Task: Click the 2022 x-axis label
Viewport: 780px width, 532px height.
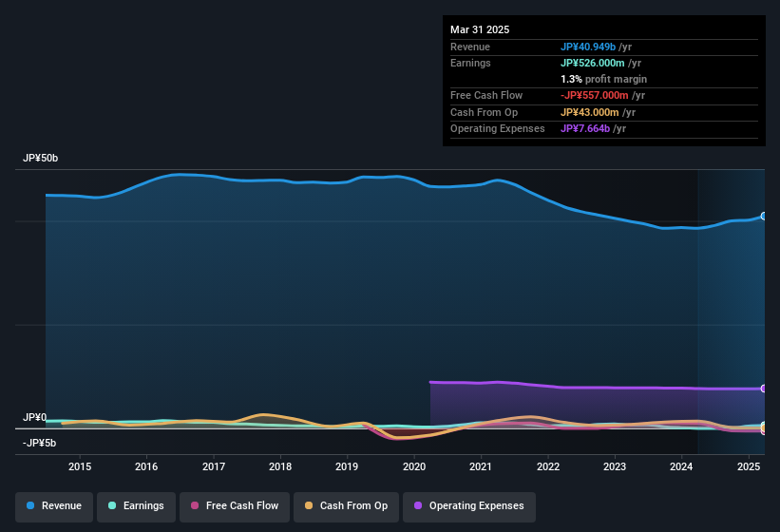Action: 547,466
